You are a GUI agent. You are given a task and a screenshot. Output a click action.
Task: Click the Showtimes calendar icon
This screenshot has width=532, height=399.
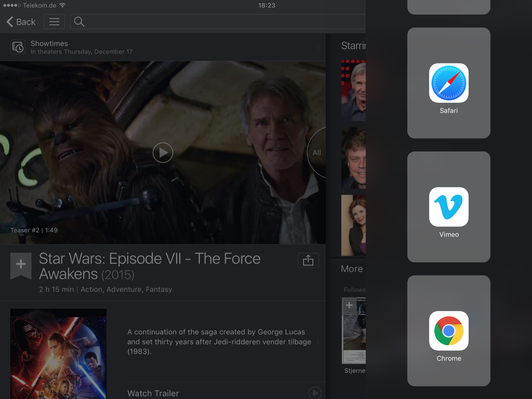[18, 47]
